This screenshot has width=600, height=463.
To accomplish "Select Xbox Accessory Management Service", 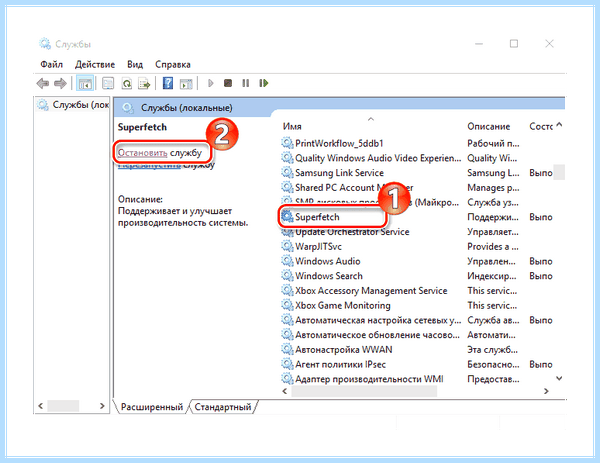I will tap(371, 291).
